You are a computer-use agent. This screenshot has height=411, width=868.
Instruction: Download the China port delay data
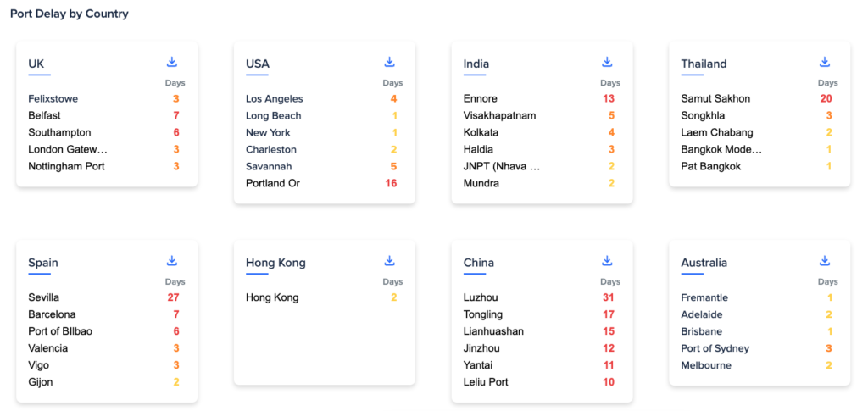tap(607, 261)
